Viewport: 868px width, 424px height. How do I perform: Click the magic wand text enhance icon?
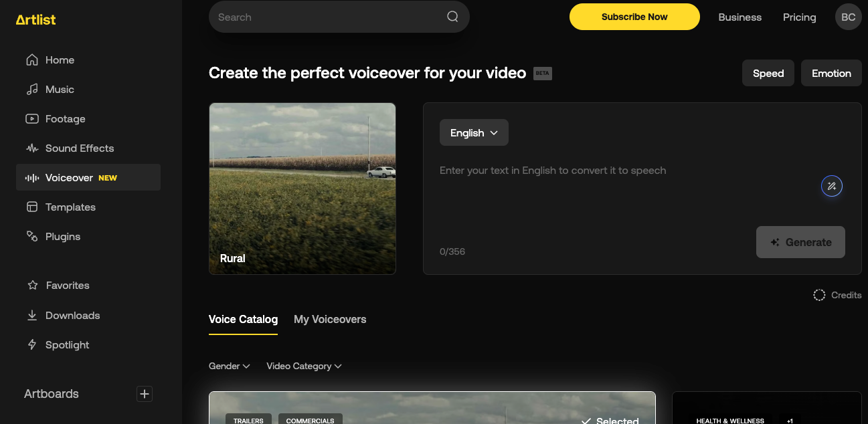(831, 187)
